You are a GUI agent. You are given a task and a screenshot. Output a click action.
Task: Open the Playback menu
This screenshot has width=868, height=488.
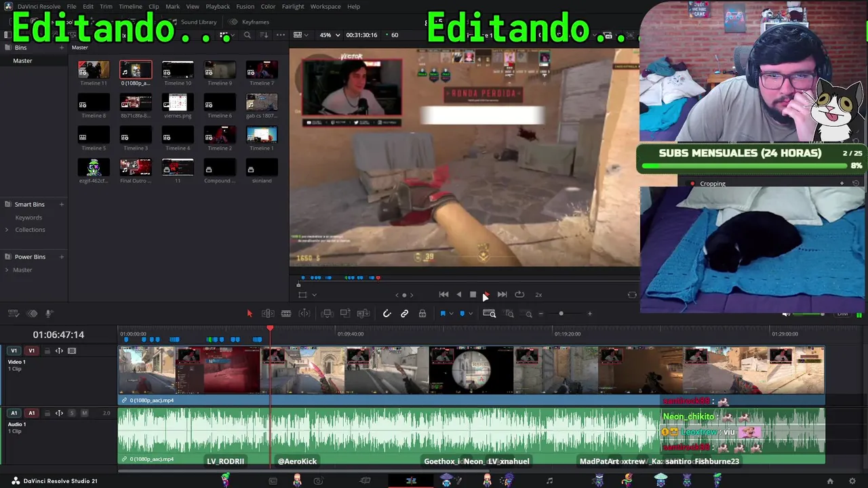pyautogui.click(x=218, y=6)
